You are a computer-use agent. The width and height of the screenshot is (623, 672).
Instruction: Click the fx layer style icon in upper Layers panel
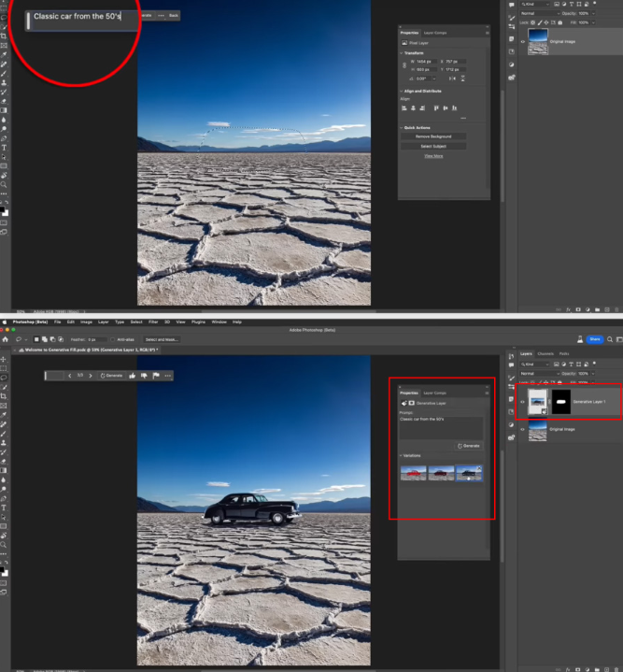click(x=569, y=309)
